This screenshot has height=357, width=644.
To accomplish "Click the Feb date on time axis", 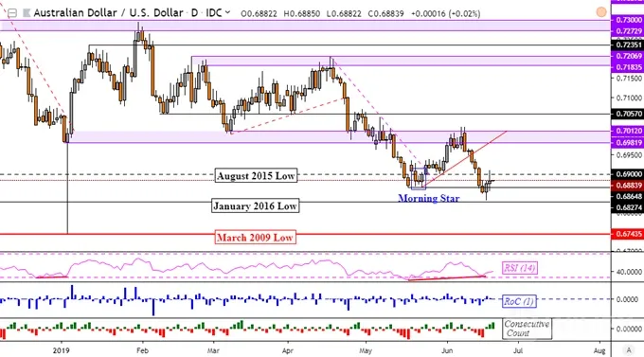I will [142, 350].
